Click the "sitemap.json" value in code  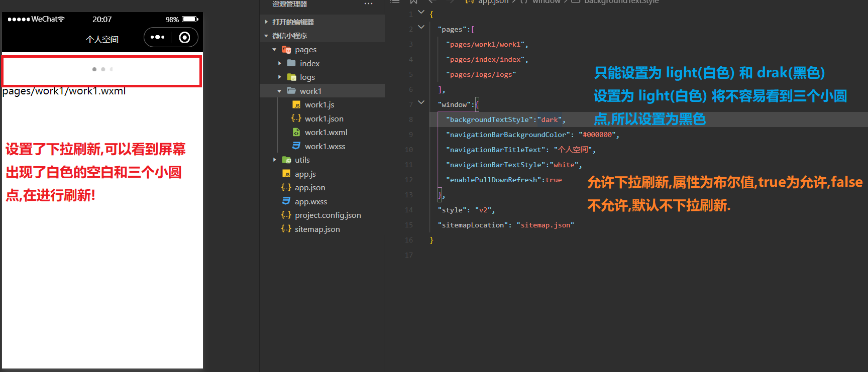tap(545, 225)
